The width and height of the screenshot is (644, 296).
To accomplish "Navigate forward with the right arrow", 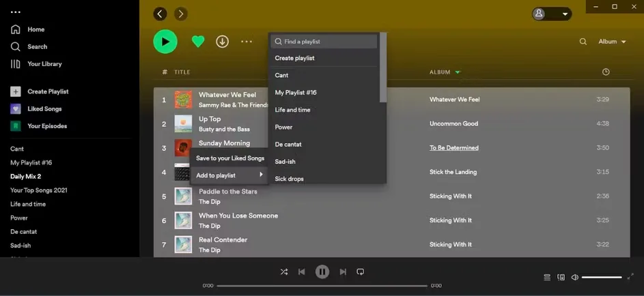I will 181,14.
